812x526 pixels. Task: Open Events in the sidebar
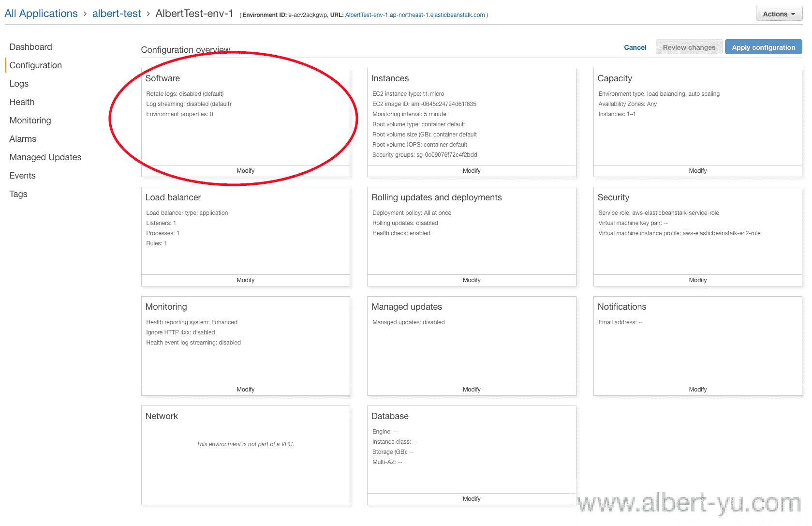(23, 176)
